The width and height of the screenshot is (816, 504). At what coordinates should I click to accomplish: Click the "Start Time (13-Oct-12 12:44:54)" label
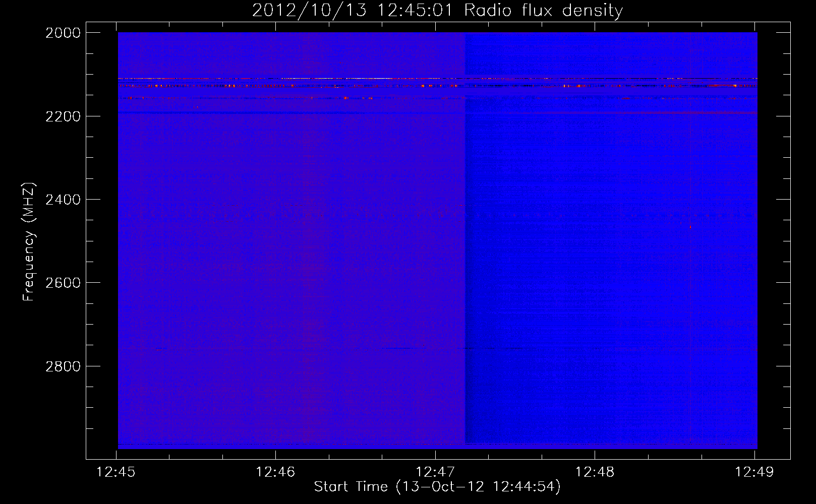click(x=437, y=487)
